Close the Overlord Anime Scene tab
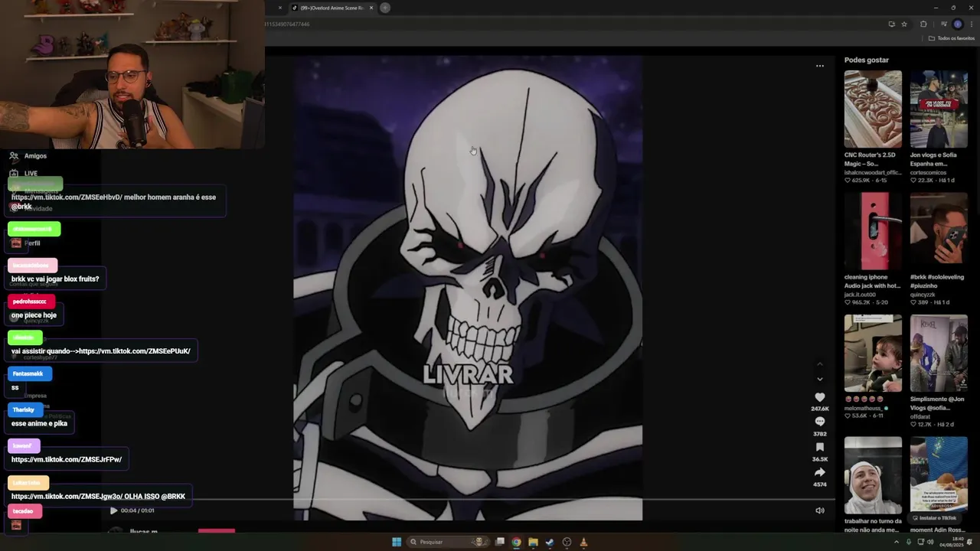The image size is (980, 551). pos(371,8)
